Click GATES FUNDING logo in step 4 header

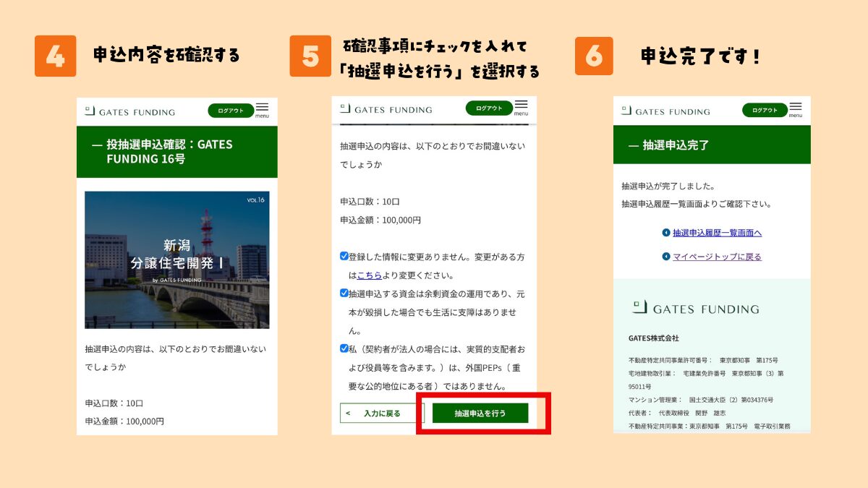click(x=130, y=111)
